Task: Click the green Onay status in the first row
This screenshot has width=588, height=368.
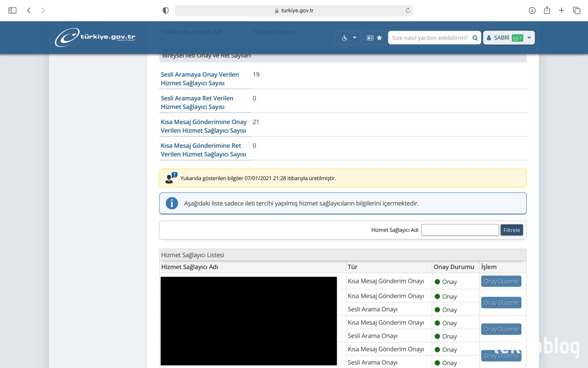Action: (446, 282)
